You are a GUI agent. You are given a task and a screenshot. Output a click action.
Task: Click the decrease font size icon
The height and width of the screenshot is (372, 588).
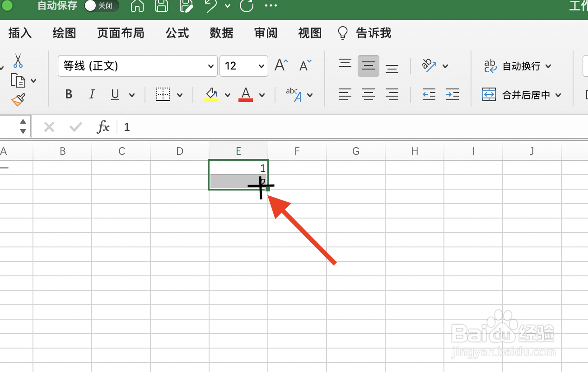tap(303, 65)
